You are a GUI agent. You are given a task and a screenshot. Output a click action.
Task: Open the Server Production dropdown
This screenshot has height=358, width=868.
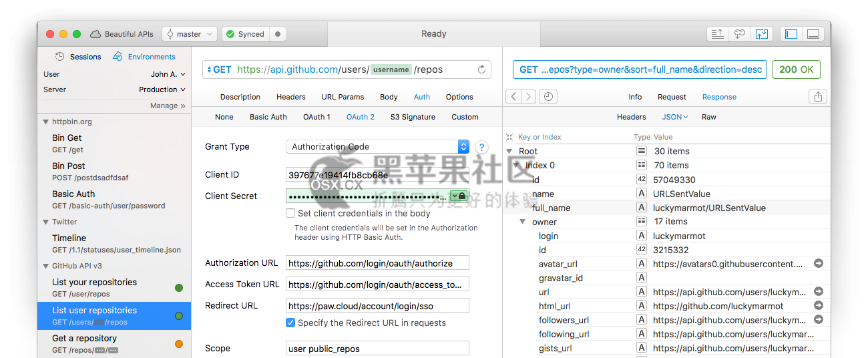tap(162, 89)
